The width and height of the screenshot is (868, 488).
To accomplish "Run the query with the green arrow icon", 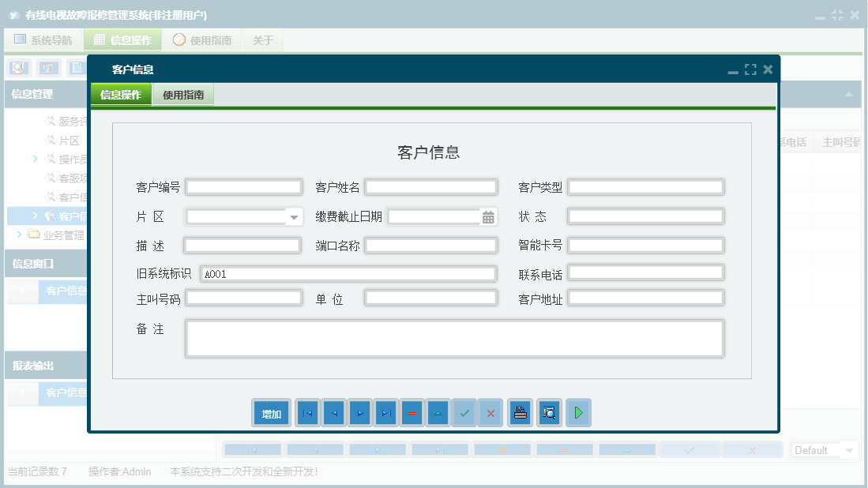I will pos(578,412).
